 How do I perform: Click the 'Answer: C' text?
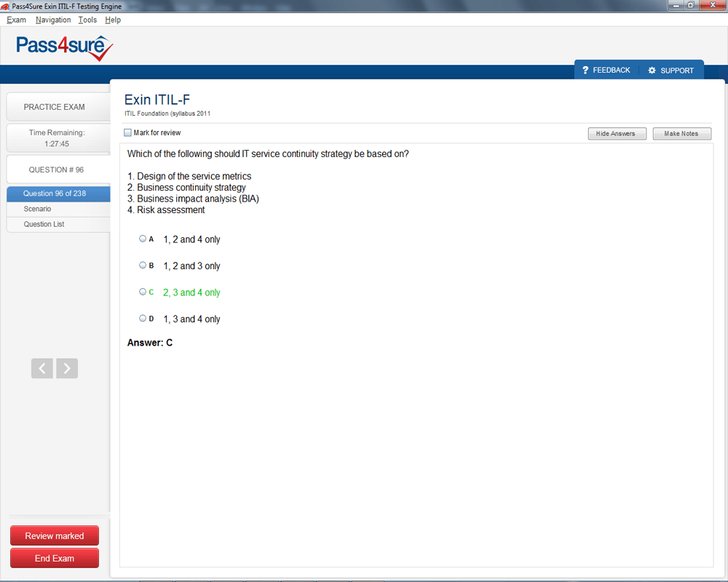tap(150, 343)
